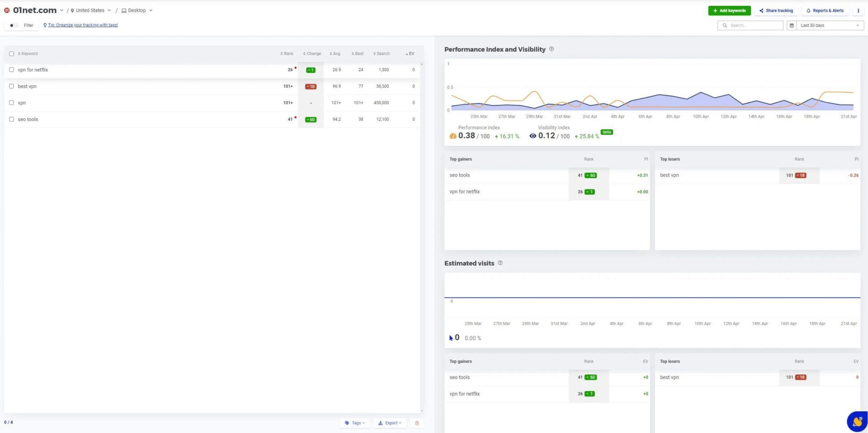The height and width of the screenshot is (433, 868).
Task: Click the 01net.com site logo icon
Action: coord(7,10)
